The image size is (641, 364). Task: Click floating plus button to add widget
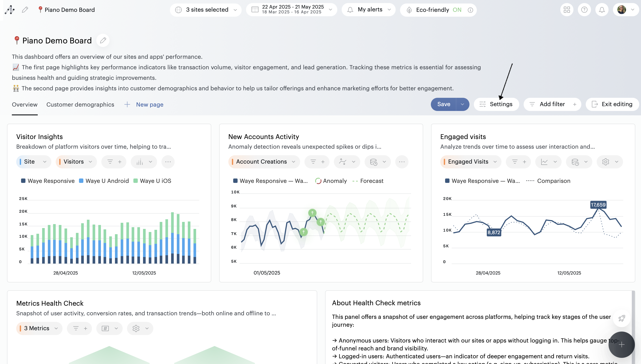click(x=621, y=345)
